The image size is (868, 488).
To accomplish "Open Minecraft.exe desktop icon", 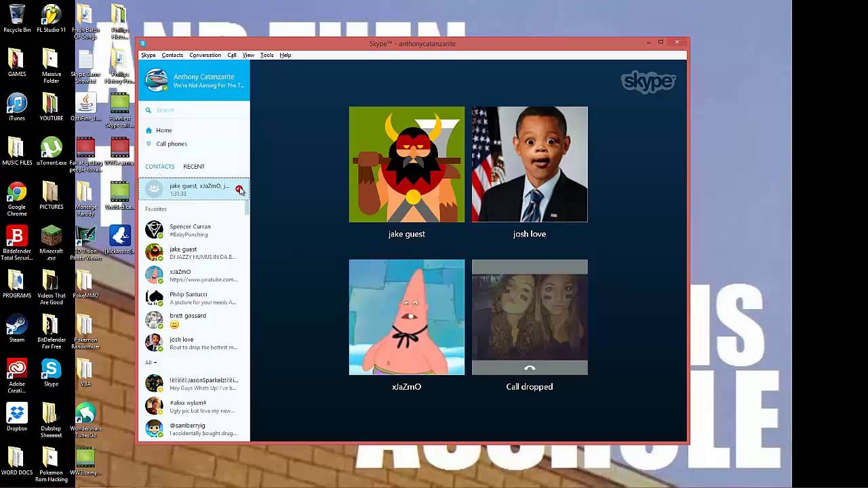I will point(51,243).
